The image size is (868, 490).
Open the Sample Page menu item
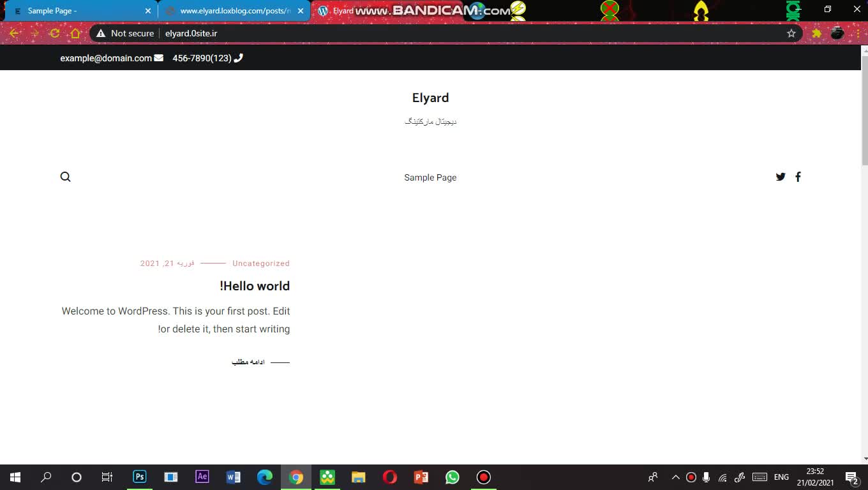(430, 177)
